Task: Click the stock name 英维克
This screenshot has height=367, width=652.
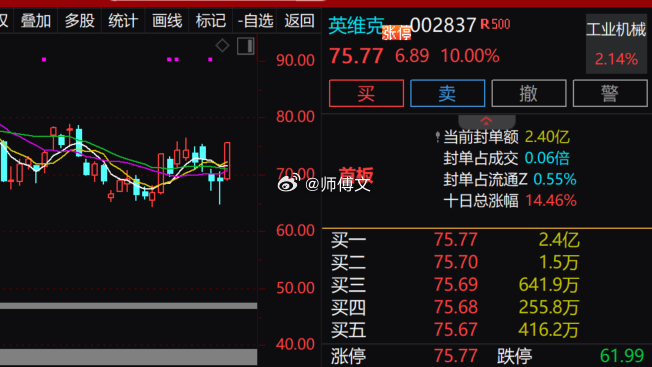Action: pos(356,26)
